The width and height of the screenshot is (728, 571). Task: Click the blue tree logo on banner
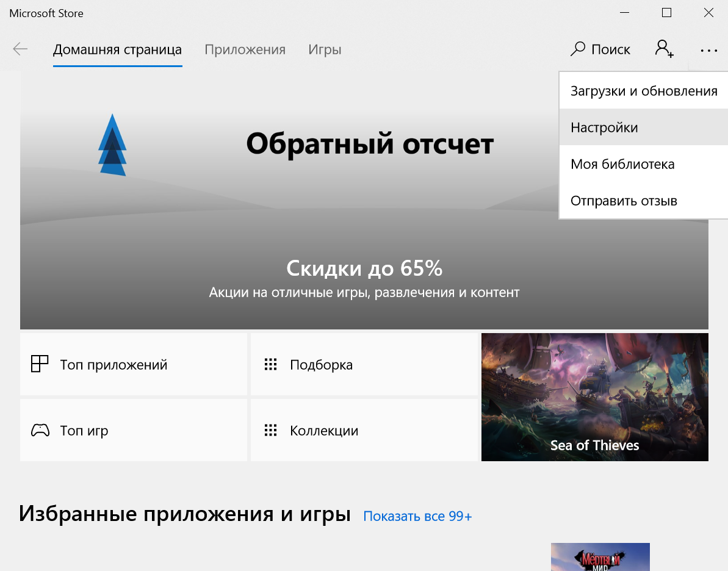coord(112,145)
